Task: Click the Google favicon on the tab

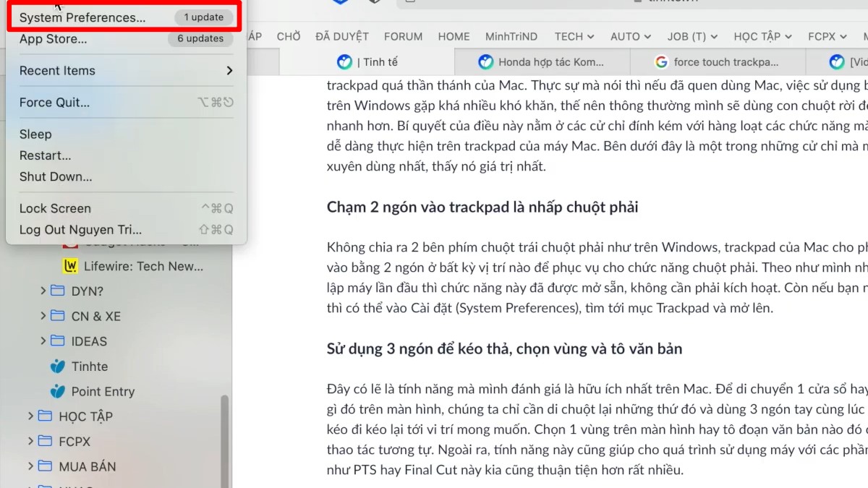Action: tap(660, 62)
